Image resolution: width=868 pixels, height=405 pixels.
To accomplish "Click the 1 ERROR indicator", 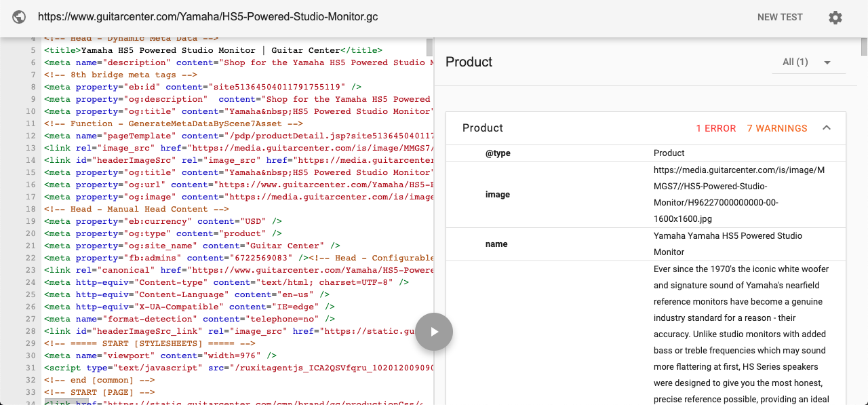I will (716, 128).
